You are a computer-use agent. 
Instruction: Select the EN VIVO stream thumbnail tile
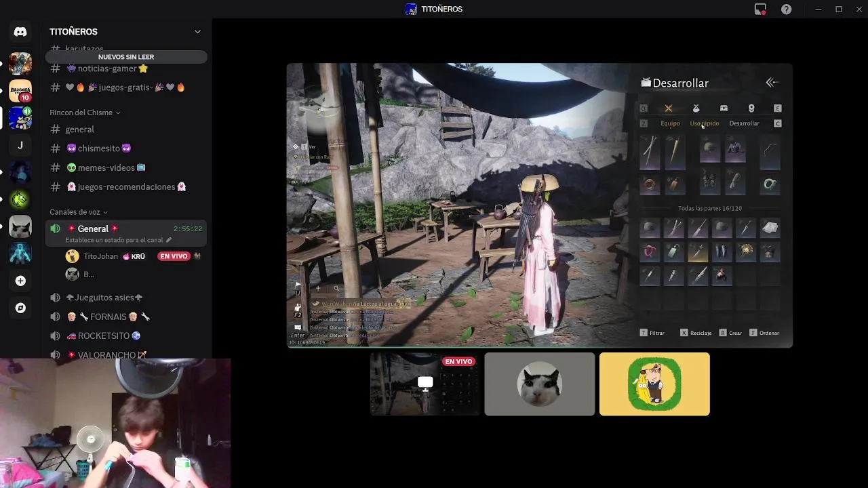[x=425, y=384]
